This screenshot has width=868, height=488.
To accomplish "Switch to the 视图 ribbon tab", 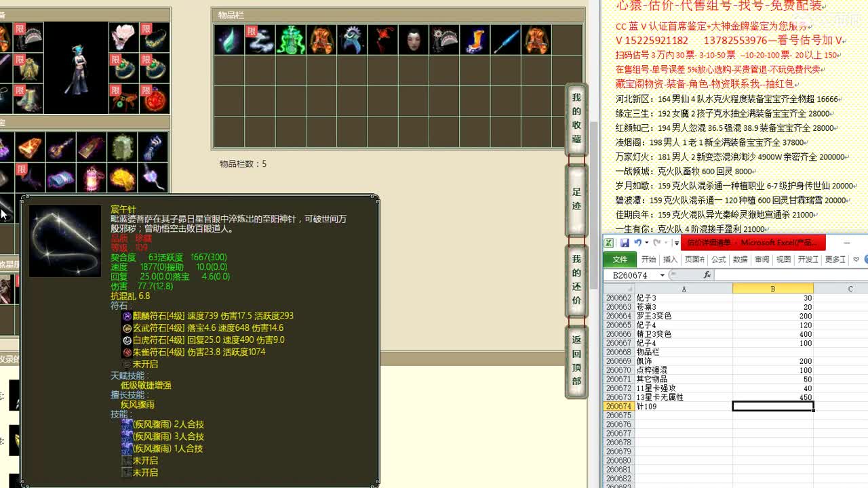I will pyautogui.click(x=783, y=260).
